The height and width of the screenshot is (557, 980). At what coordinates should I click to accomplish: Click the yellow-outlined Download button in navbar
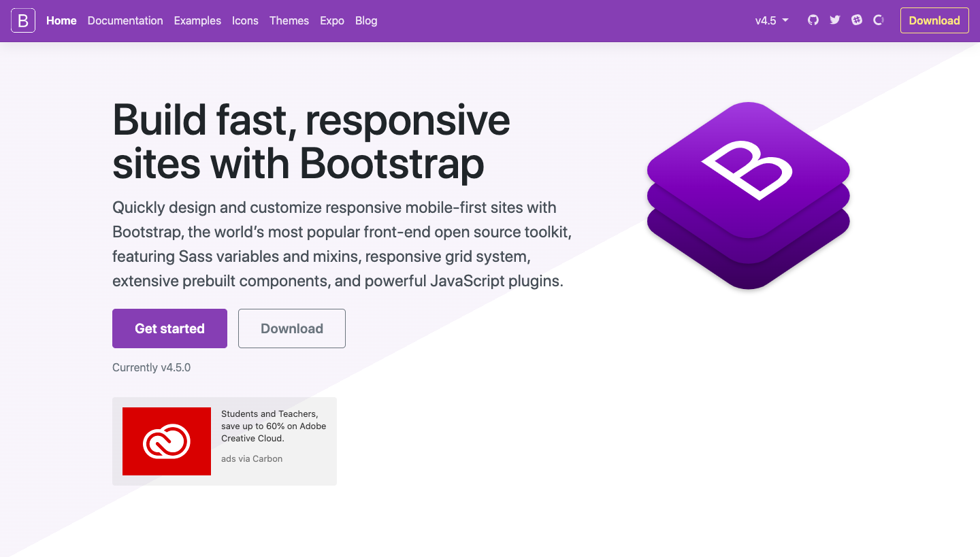934,20
